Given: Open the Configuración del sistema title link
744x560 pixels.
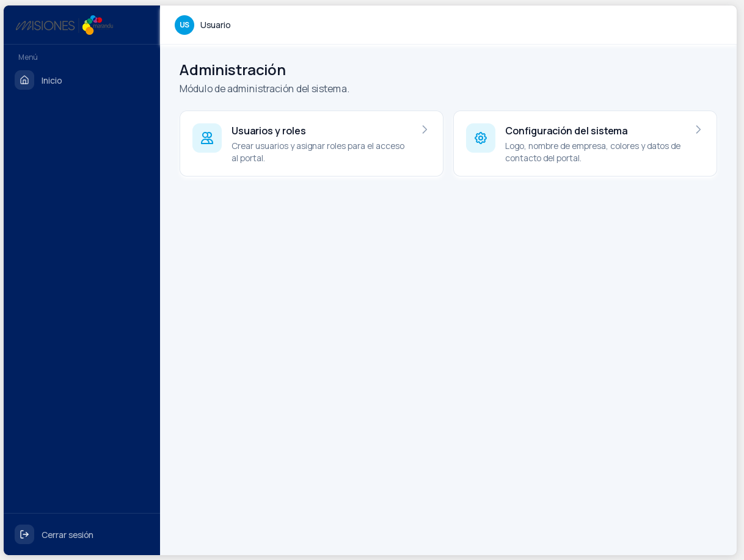Looking at the screenshot, I should pos(566,131).
